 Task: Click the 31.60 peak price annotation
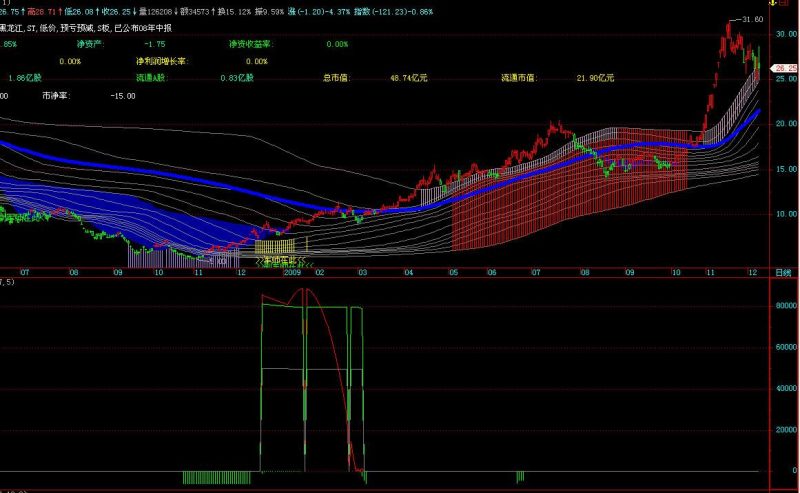752,19
